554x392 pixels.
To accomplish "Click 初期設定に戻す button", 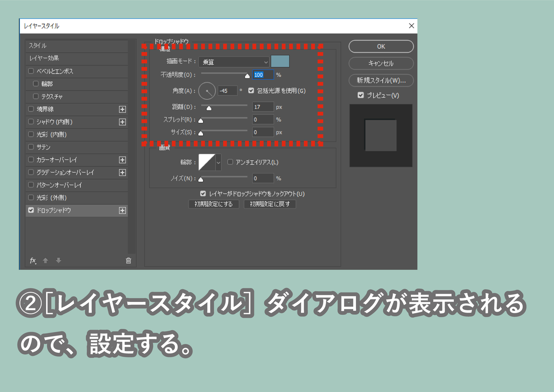I will 270,204.
